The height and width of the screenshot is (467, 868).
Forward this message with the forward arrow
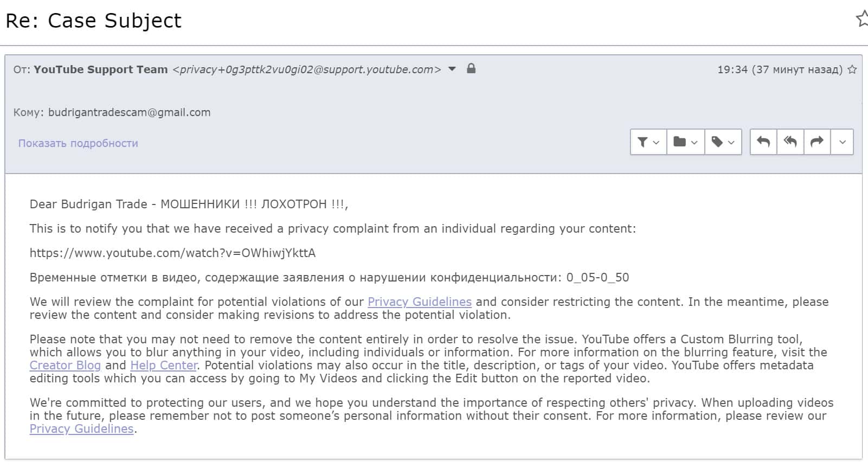pos(816,142)
